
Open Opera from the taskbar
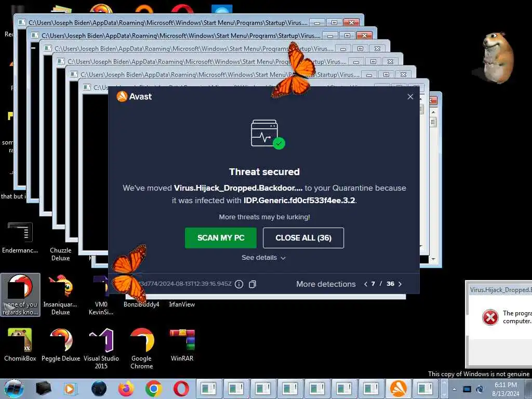point(181,389)
